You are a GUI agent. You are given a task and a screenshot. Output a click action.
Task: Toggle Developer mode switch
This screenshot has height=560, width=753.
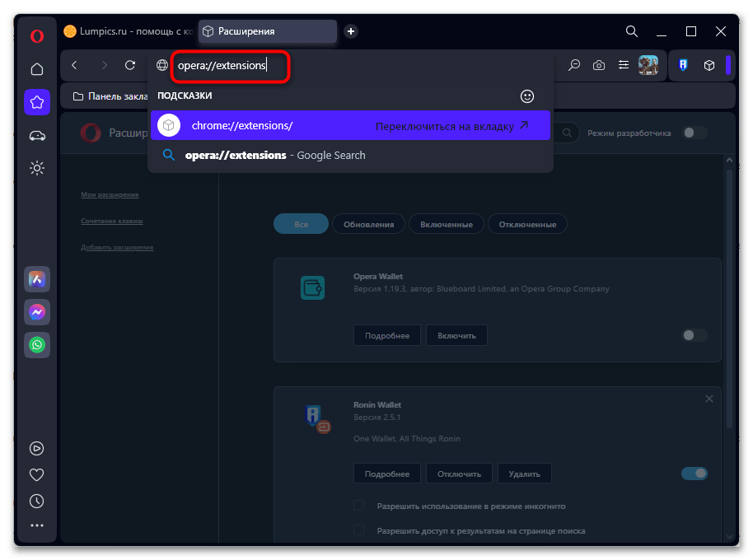tap(694, 133)
